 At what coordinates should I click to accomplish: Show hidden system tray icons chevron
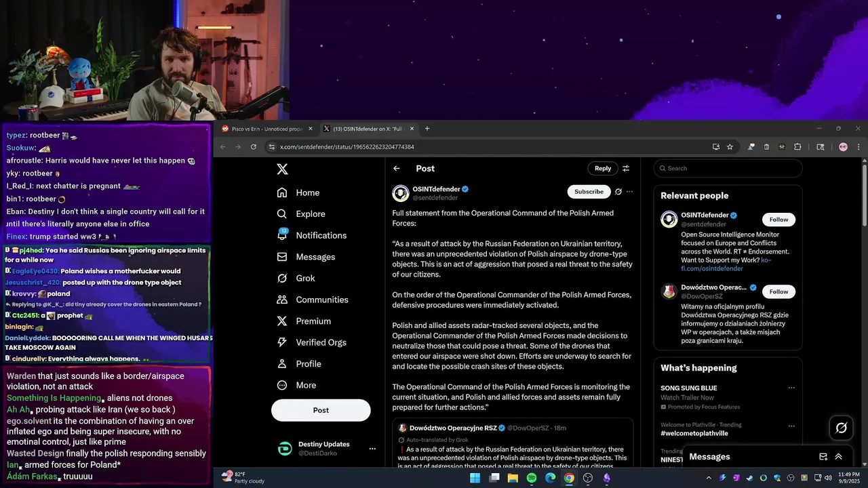(709, 478)
